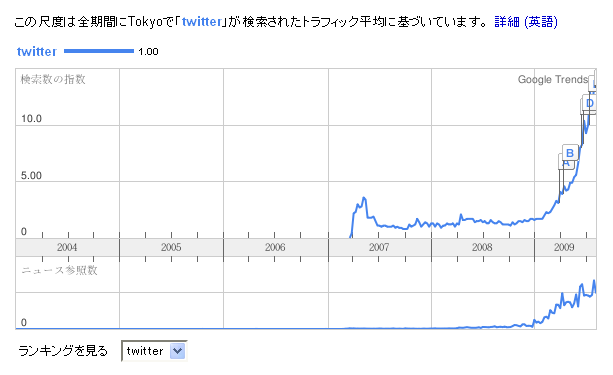Click the 検索数の指数 axis title

point(53,79)
